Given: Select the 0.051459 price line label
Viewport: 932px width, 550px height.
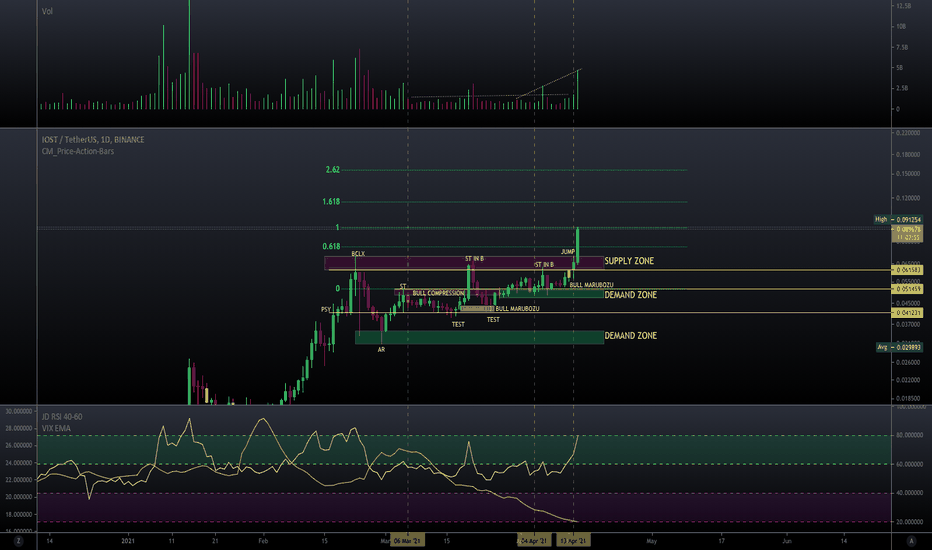Looking at the screenshot, I should tap(908, 289).
